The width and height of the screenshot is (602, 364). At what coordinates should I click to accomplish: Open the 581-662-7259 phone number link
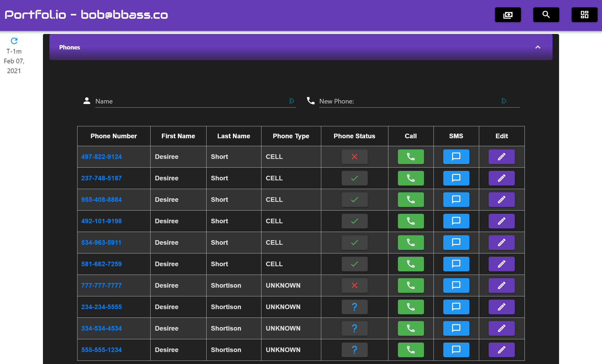101,264
